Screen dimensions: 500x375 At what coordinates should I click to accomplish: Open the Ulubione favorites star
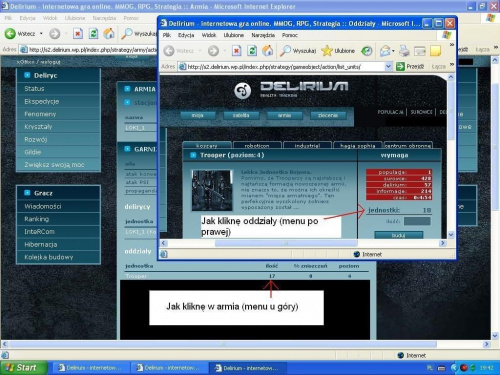[x=327, y=51]
